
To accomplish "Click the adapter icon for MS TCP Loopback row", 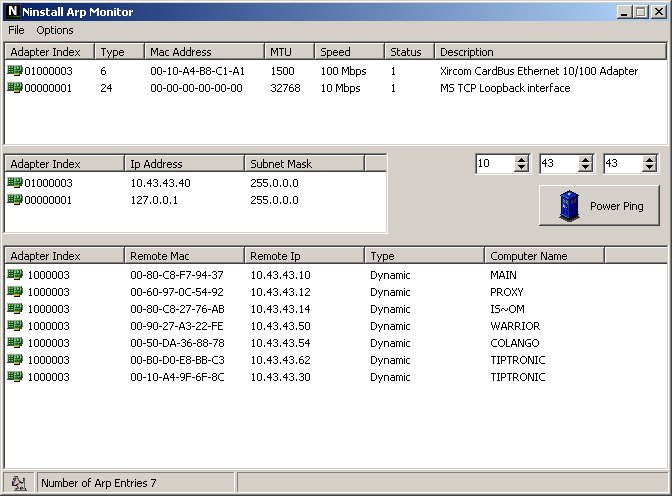I will [x=15, y=88].
